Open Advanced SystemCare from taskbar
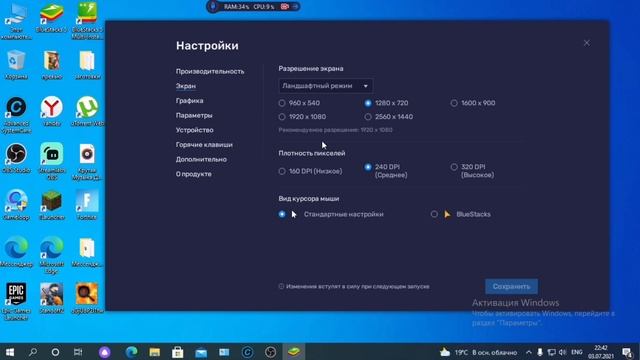640x360 pixels. (247, 352)
